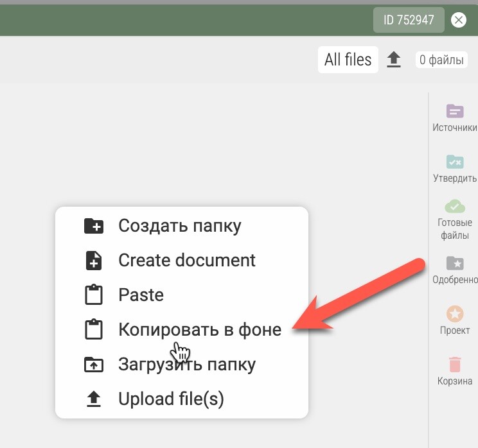Open the Утвердить folder icon

[455, 162]
